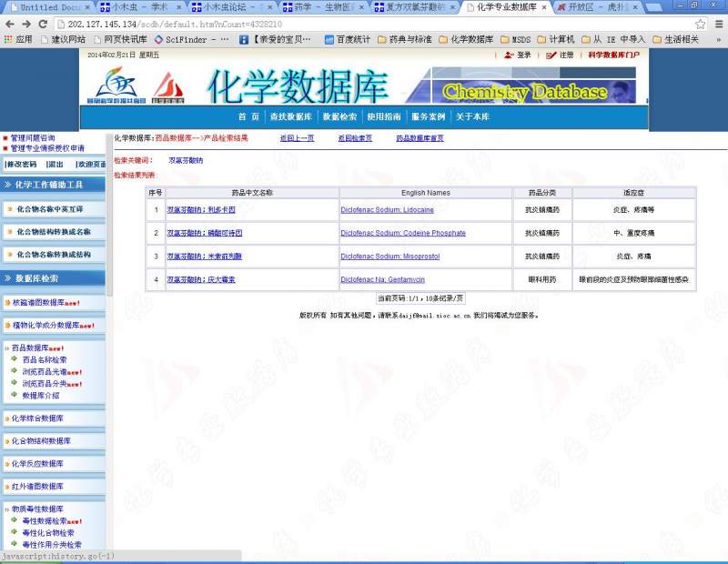Reload the page with the refresh icon

[x=43, y=24]
